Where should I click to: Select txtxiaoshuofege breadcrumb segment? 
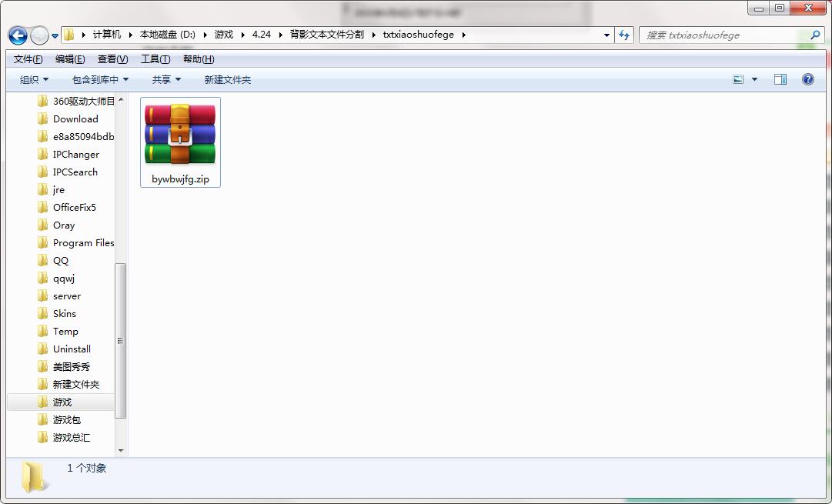(419, 35)
